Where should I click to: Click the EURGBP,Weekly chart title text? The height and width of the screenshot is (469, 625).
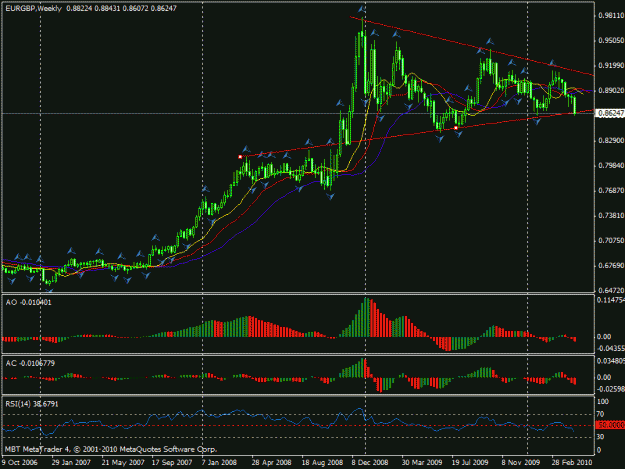33,8
